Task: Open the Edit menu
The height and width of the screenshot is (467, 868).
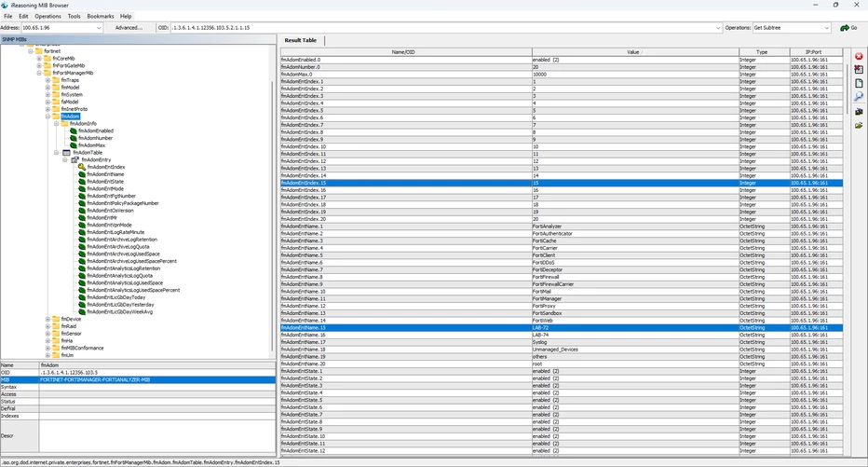Action: click(23, 16)
